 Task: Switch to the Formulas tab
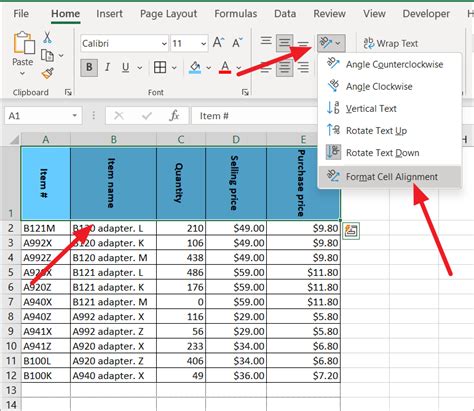click(236, 14)
